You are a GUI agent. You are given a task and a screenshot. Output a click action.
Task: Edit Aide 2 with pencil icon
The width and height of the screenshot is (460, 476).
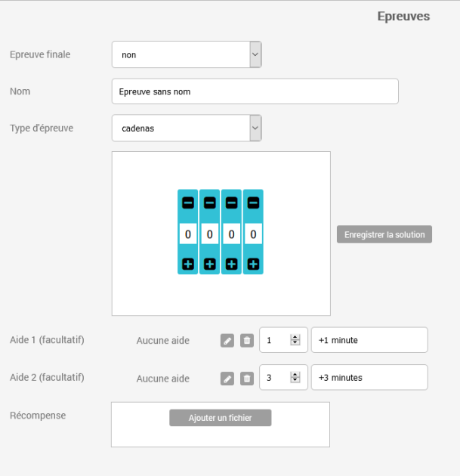(227, 379)
